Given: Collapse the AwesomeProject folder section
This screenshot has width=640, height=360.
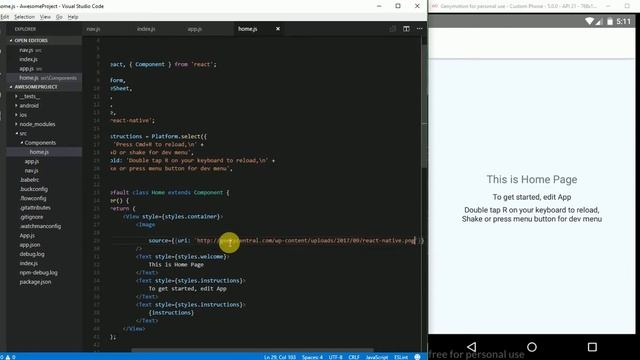Looking at the screenshot, I should click(x=44, y=87).
